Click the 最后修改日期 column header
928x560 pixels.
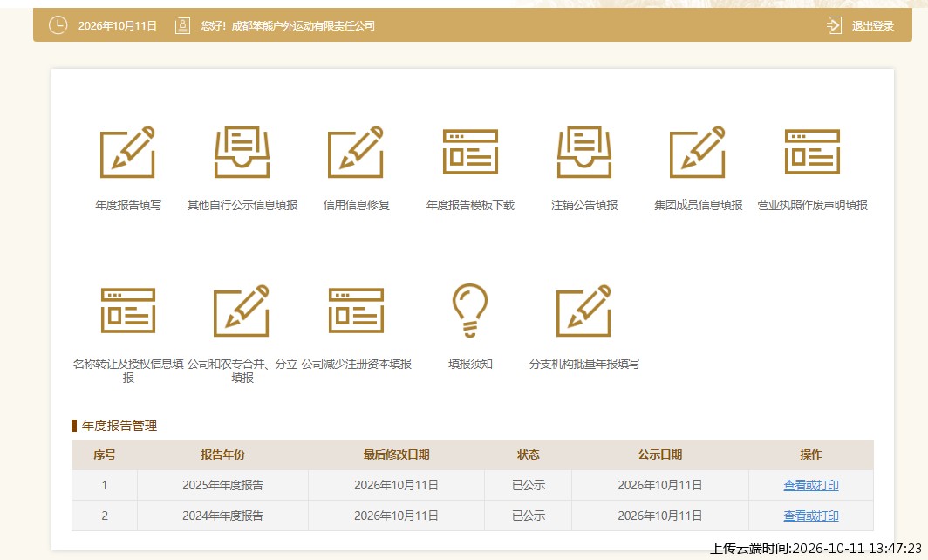(x=396, y=454)
